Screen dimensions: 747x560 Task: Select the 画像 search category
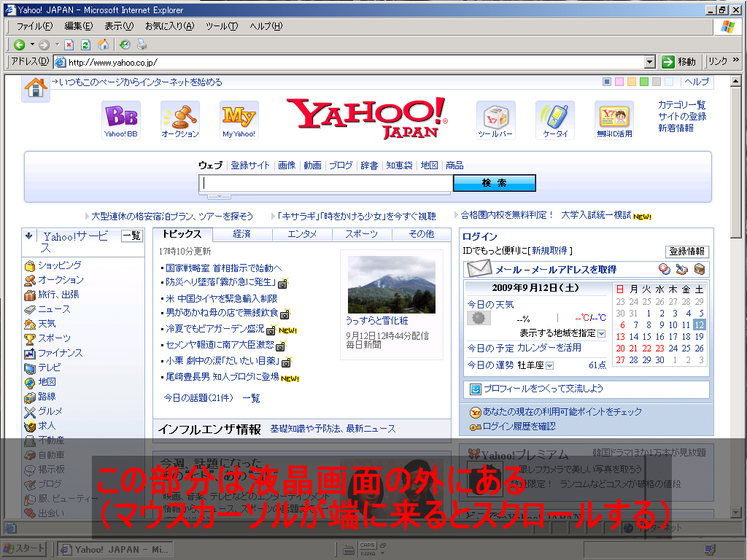(287, 166)
